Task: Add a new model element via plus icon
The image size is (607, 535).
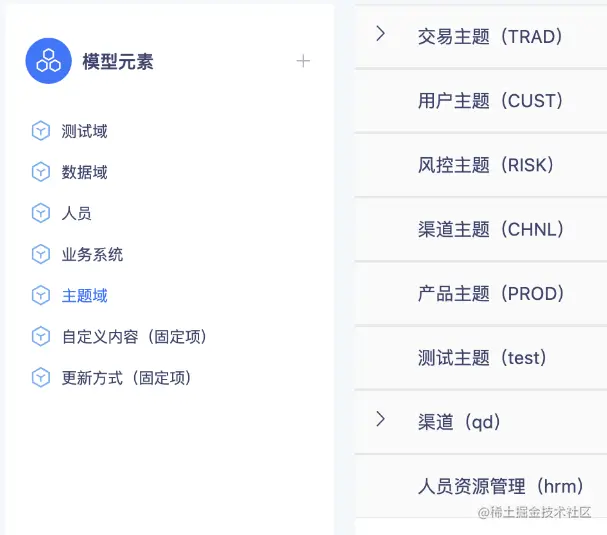Action: point(303,61)
